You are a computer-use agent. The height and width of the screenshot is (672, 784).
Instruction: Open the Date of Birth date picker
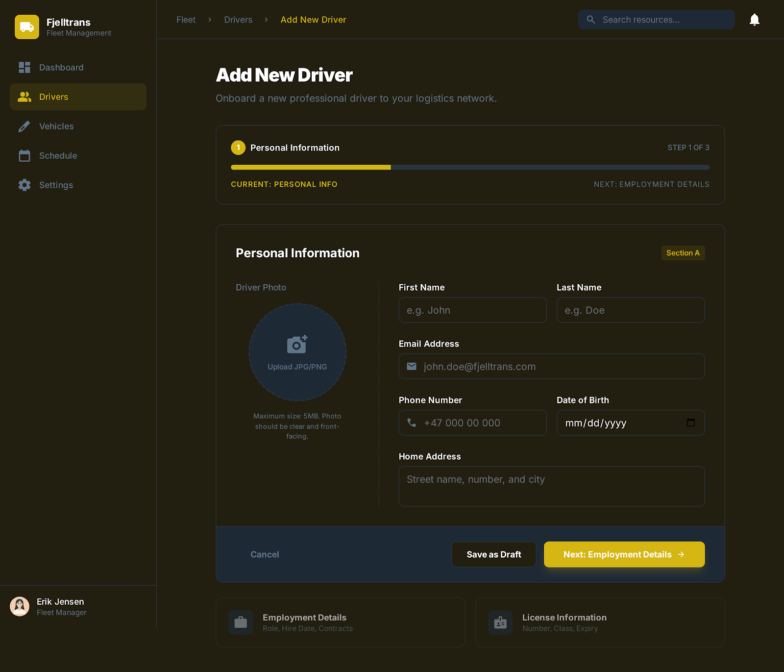click(691, 423)
